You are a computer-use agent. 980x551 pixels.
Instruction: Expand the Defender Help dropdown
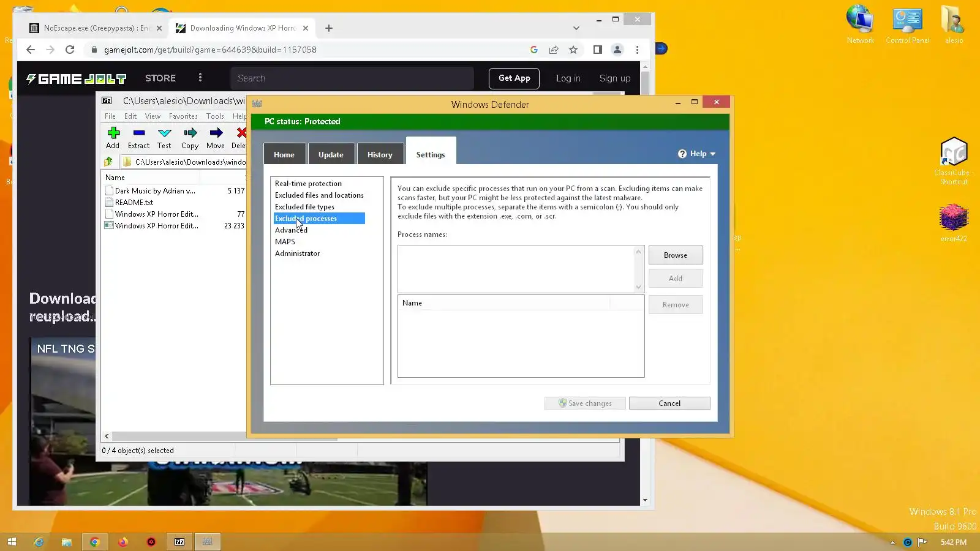pyautogui.click(x=697, y=154)
